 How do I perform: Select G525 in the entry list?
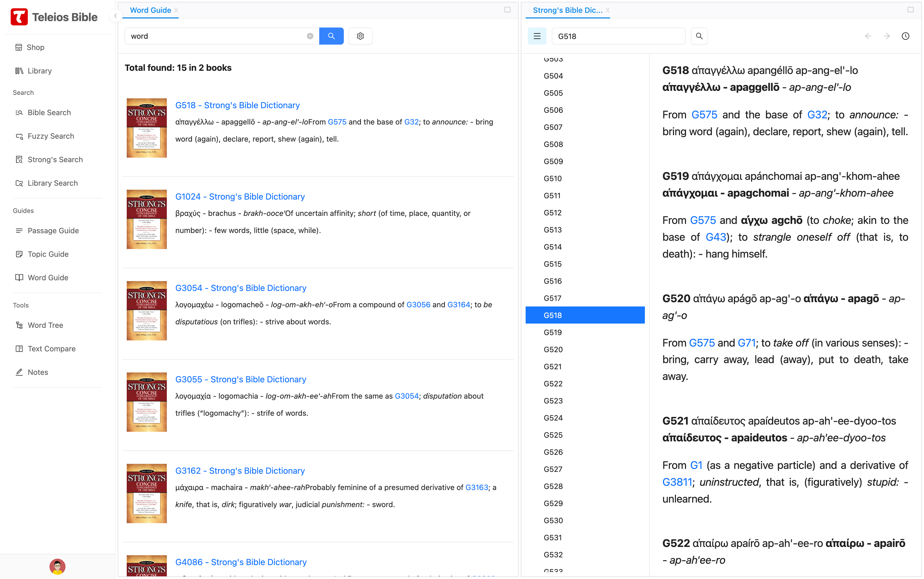[553, 435]
